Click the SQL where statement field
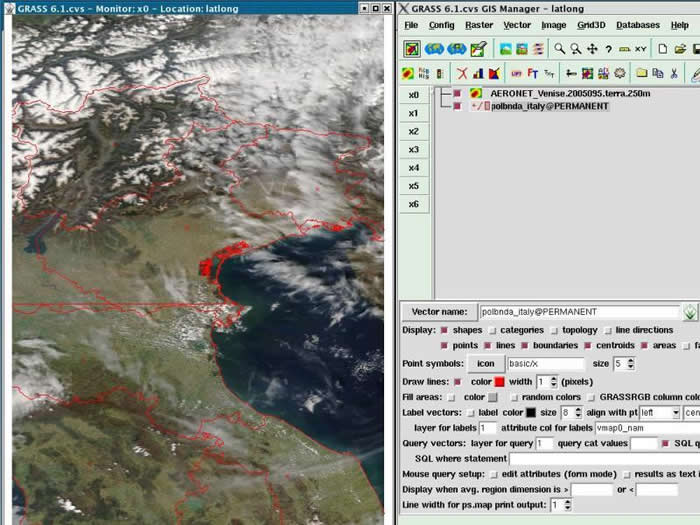This screenshot has width=700, height=525. pos(604,459)
